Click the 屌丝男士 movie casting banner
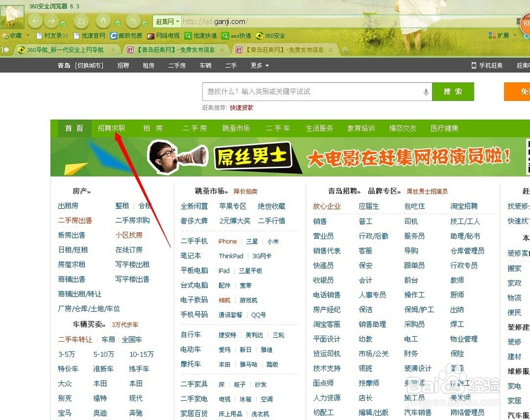 pyautogui.click(x=290, y=157)
